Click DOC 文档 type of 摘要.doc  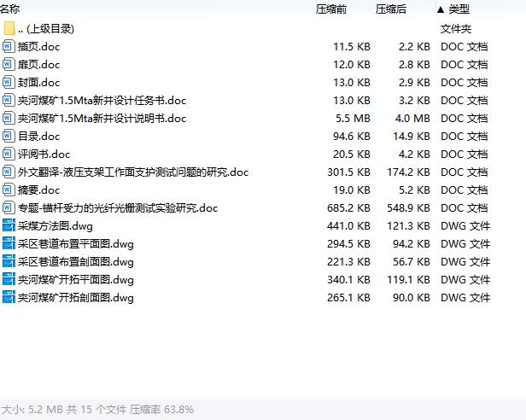coord(465,190)
